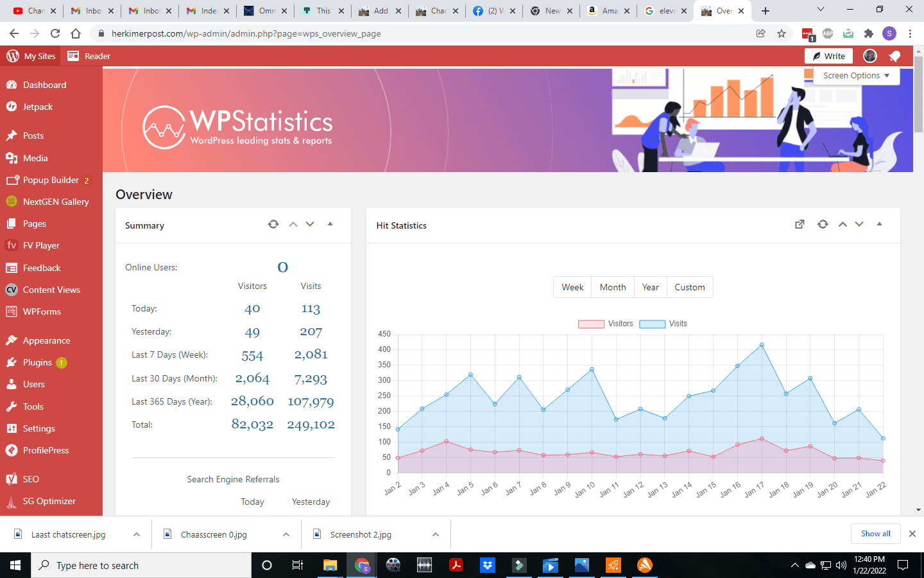Open options for Laast chatscreen.jpg download
This screenshot has width=924, height=578.
(x=137, y=534)
